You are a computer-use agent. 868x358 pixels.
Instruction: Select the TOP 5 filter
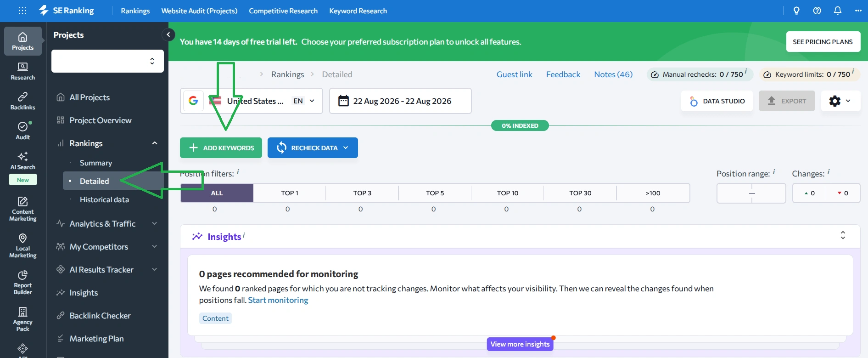[x=435, y=193]
